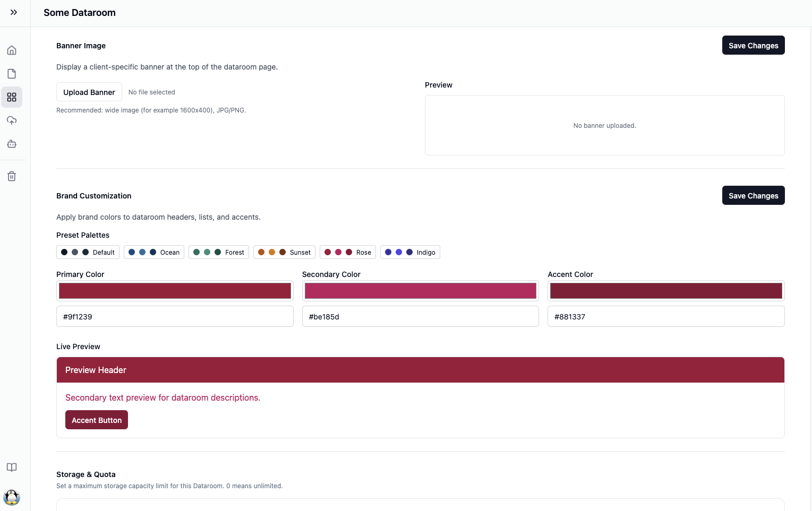The width and height of the screenshot is (812, 511).
Task: Open the Accent Color swatch picker
Action: click(x=666, y=291)
